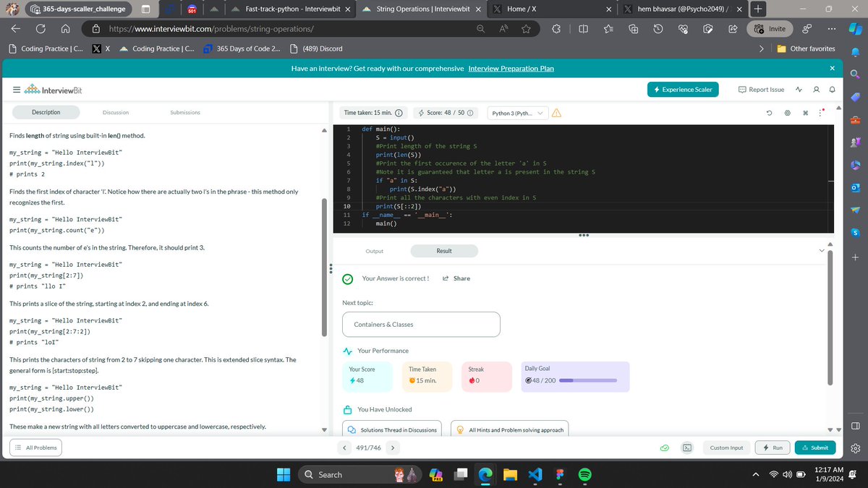868x488 pixels.
Task: Open the user profile icon in header
Action: [816, 90]
